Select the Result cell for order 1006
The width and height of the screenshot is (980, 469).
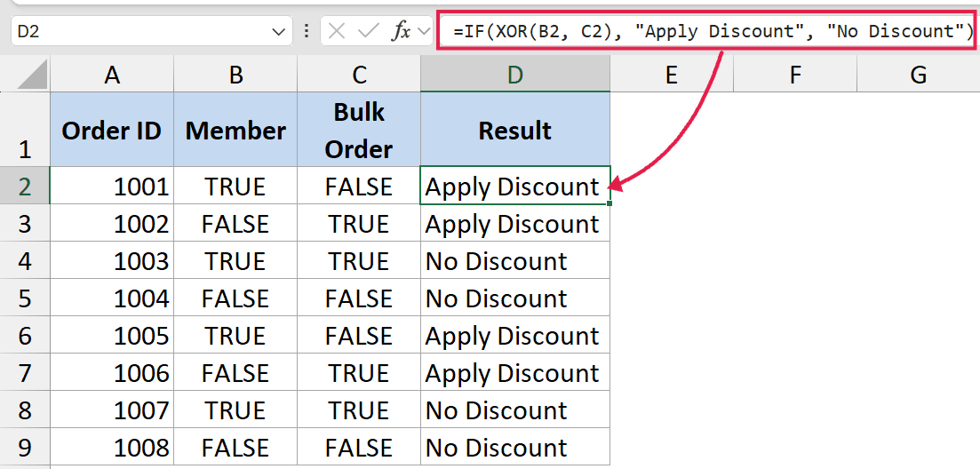pos(515,373)
